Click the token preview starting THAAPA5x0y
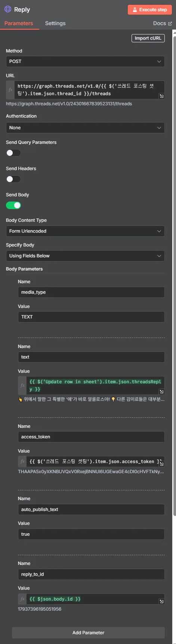The height and width of the screenshot is (644, 176). 91,472
